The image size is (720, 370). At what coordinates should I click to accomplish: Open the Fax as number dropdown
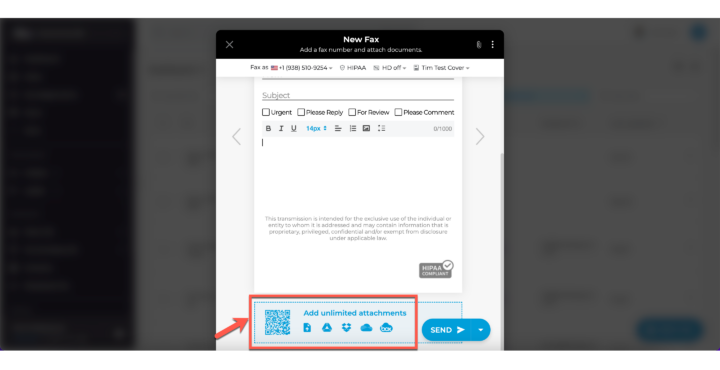pyautogui.click(x=292, y=67)
